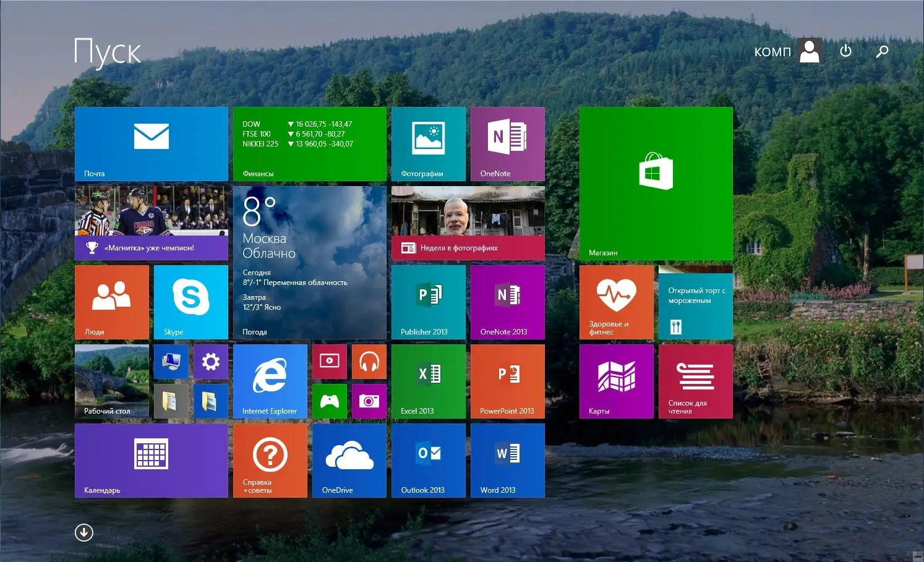924x562 pixels.
Task: Launch Outlook 2013
Action: [x=429, y=461]
